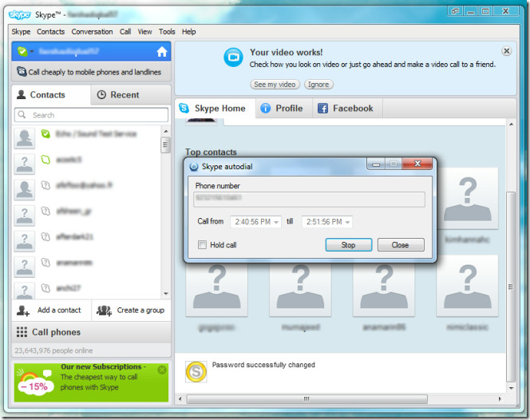530x420 pixels.
Task: Click Call cheaply to mobile phones and landlines
Action: (x=91, y=72)
